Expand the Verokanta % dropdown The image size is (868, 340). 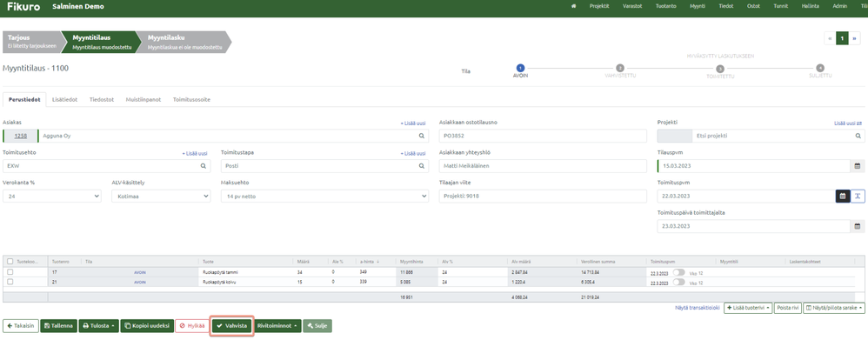pyautogui.click(x=52, y=196)
